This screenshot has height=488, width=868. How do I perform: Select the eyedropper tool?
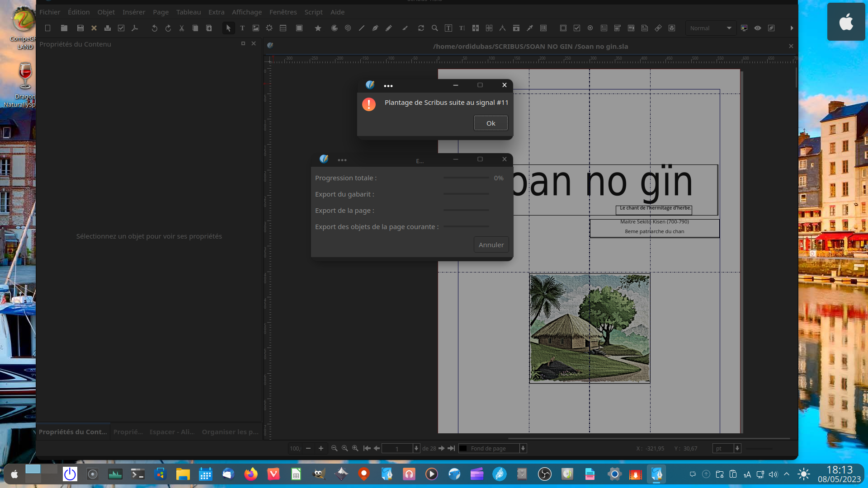pyautogui.click(x=530, y=28)
